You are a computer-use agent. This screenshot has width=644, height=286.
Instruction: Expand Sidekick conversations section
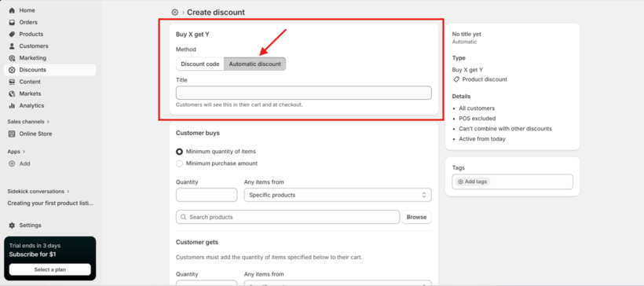point(38,192)
